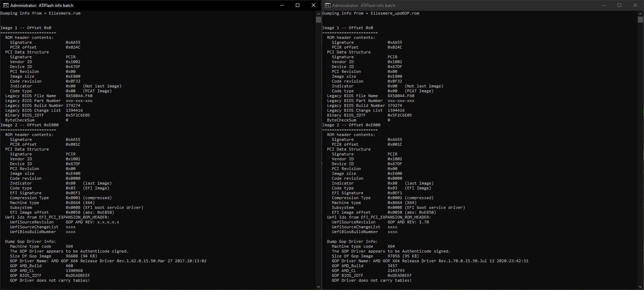Click the scrollbar thumb in the left window
Image resolution: width=644 pixels, height=290 pixels.
point(318,20)
